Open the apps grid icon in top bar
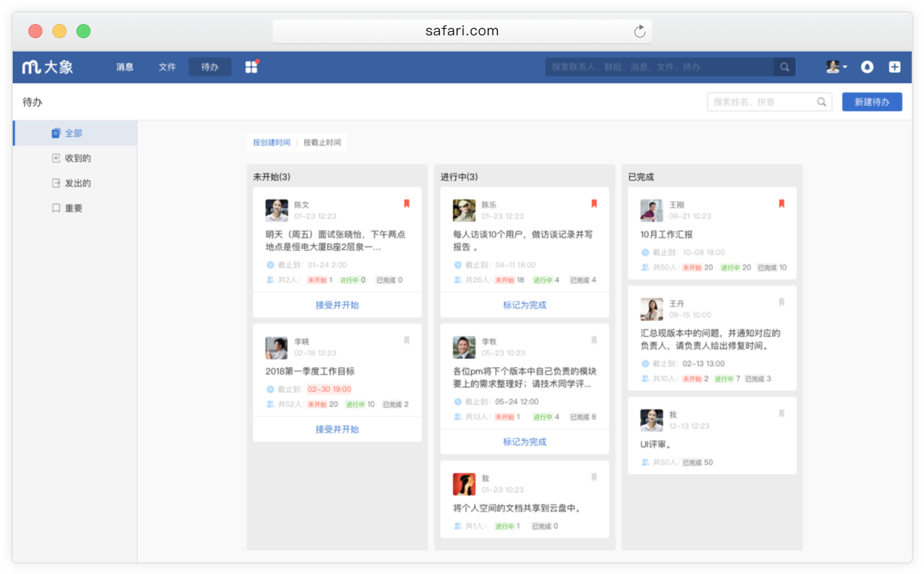Viewport: 924px width, 574px height. click(x=251, y=67)
